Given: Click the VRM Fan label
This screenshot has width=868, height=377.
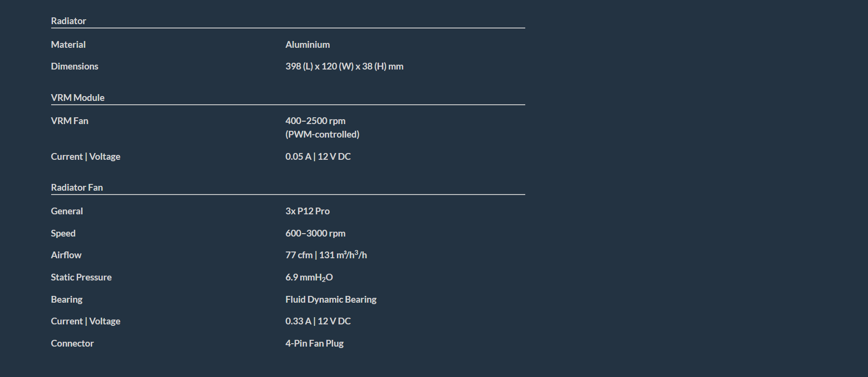Looking at the screenshot, I should tap(70, 121).
